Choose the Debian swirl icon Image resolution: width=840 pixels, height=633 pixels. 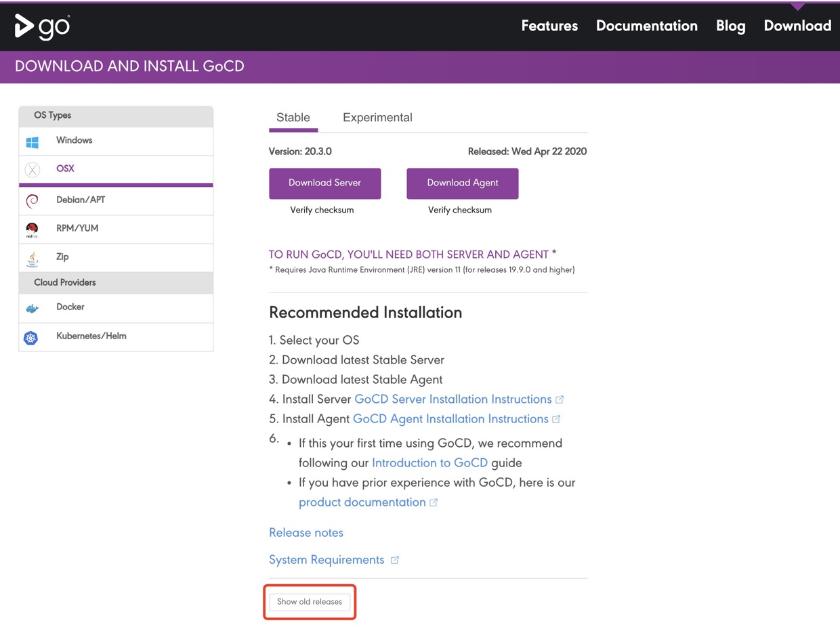[x=32, y=201]
